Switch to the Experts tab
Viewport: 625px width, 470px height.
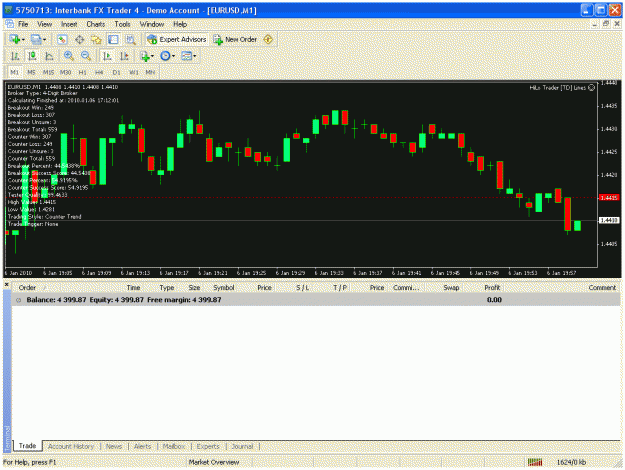point(208,446)
